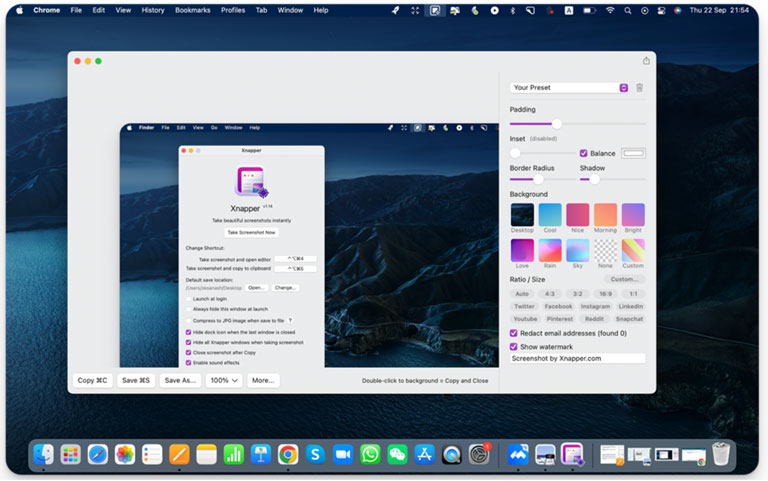Open Launchpad from the Dock
The width and height of the screenshot is (768, 481).
(71, 455)
